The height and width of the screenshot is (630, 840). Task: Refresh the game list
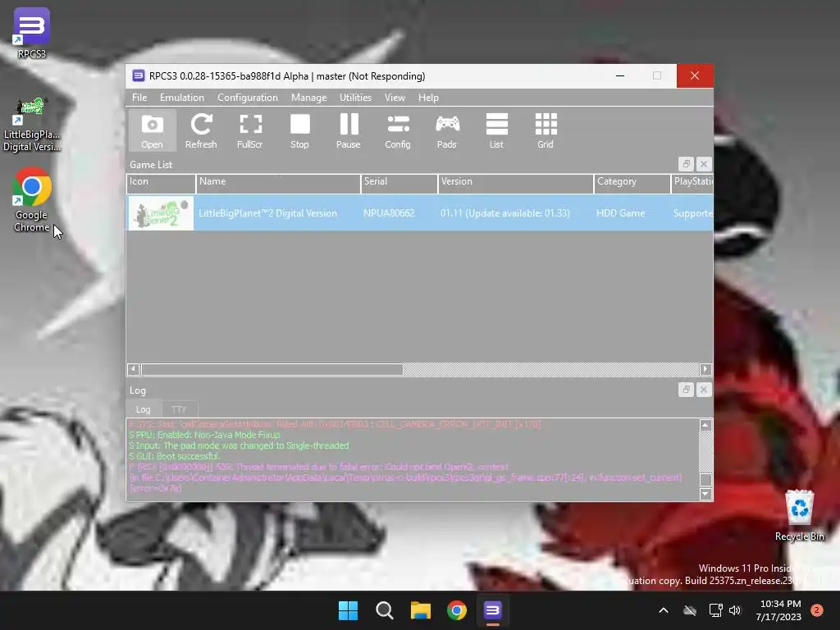[x=201, y=131]
